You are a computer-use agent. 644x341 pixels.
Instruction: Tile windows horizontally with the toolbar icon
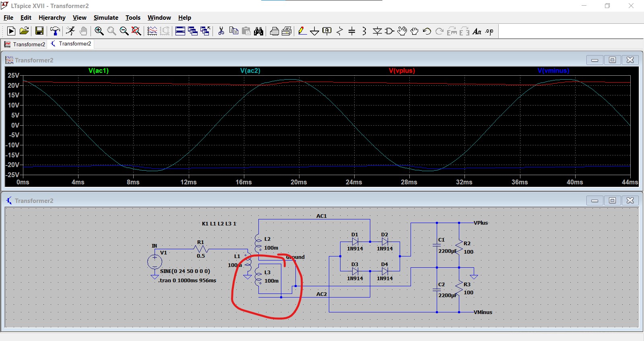click(180, 31)
